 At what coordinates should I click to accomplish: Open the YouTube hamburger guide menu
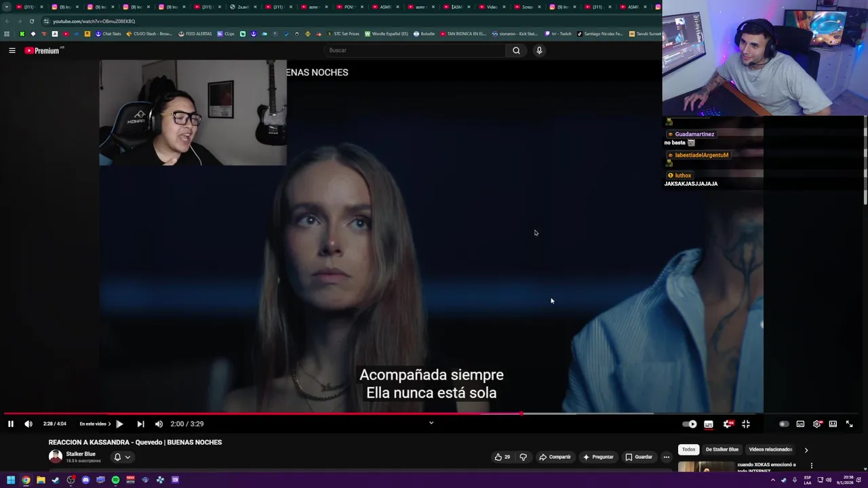coord(12,50)
